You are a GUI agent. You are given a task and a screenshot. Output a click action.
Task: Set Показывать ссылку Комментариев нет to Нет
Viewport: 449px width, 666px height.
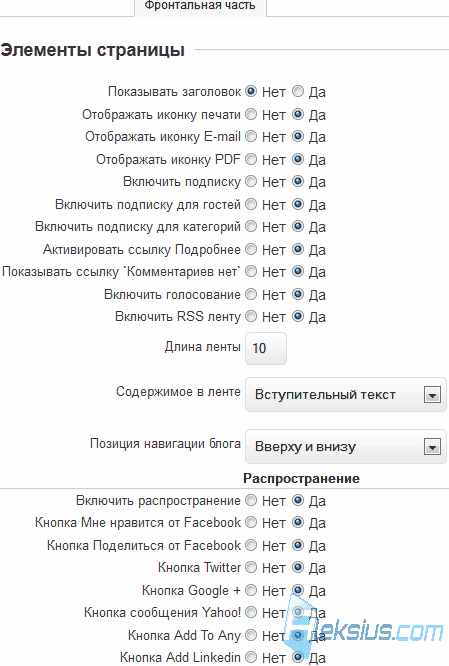[x=251, y=271]
